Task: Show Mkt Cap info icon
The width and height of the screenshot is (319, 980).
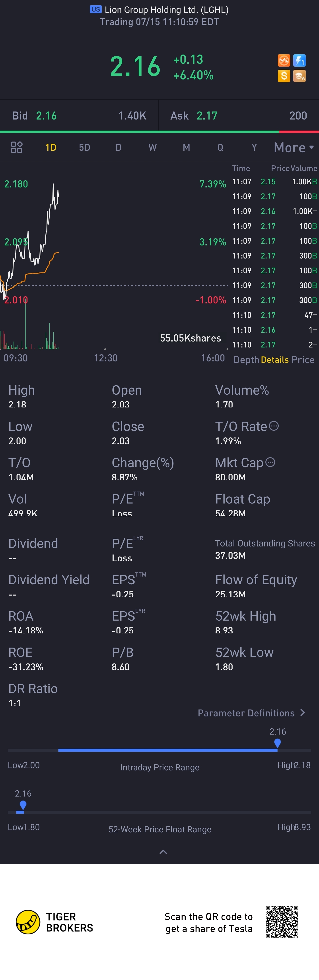Action: tap(270, 462)
